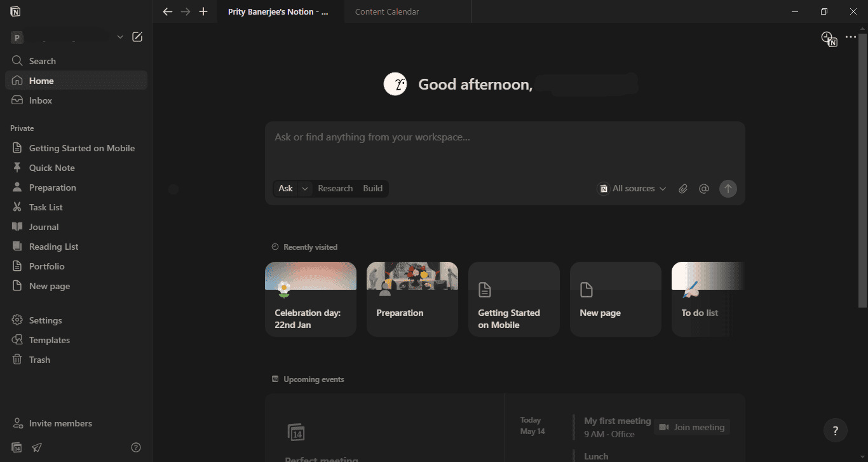
Task: Open the All sources dropdown
Action: pos(633,188)
